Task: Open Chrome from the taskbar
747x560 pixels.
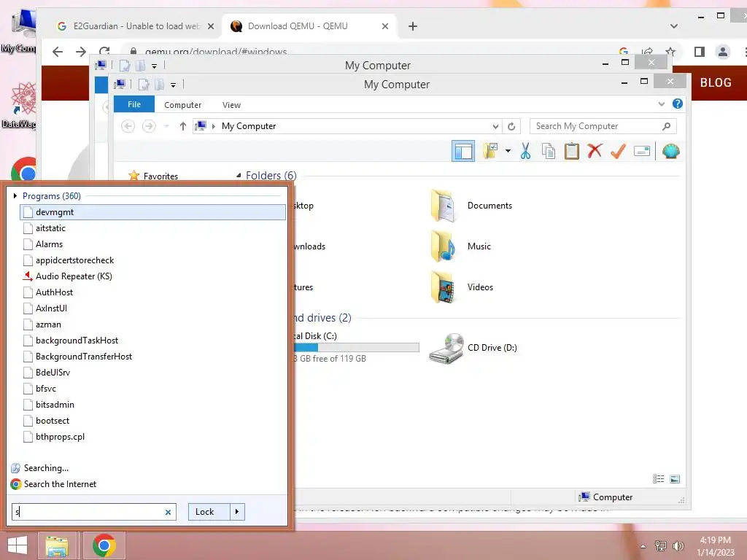Action: (x=104, y=545)
